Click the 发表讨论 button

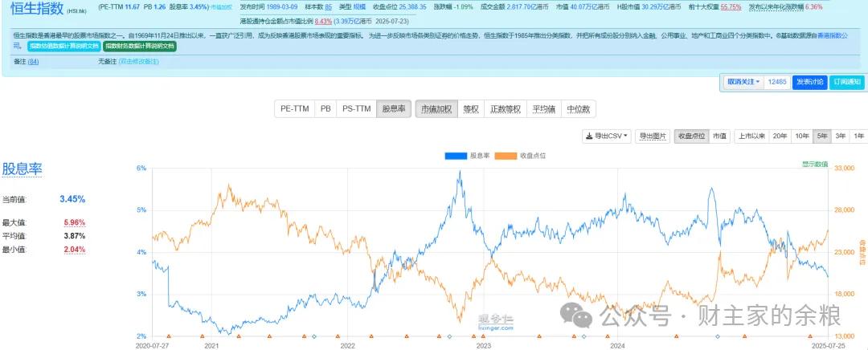[x=810, y=82]
